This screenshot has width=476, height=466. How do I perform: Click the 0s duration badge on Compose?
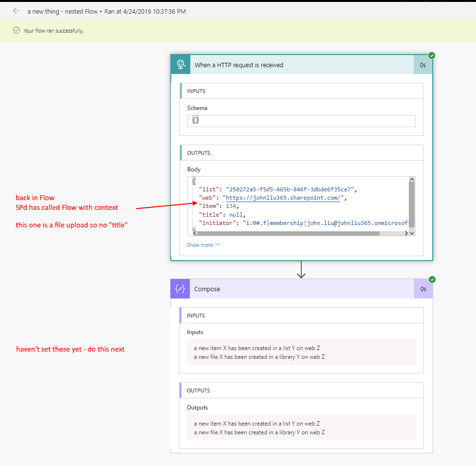[x=423, y=289]
